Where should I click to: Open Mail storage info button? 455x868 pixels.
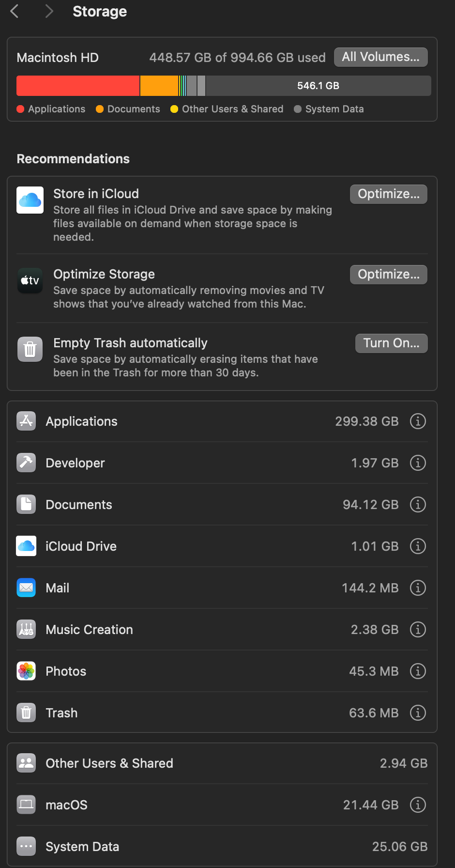point(418,588)
